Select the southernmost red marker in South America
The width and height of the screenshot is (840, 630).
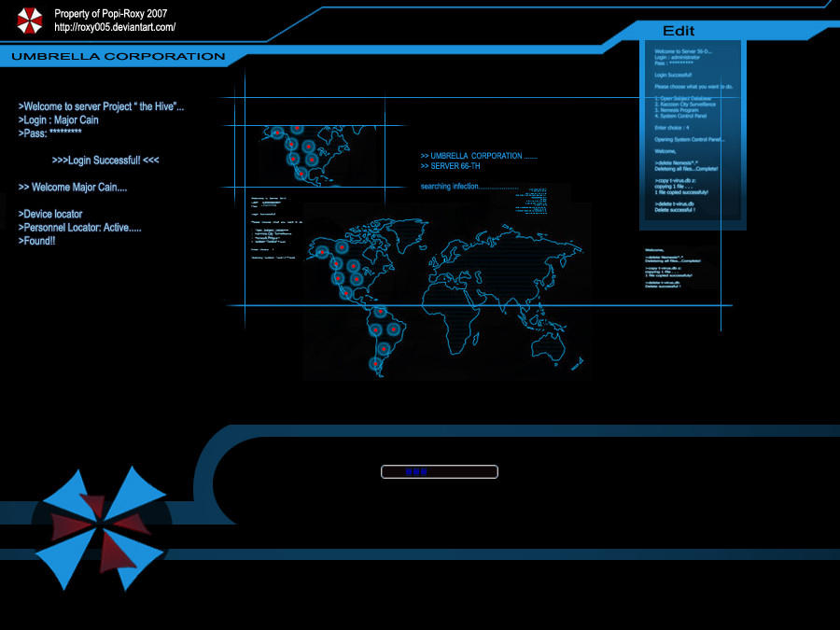[x=375, y=364]
